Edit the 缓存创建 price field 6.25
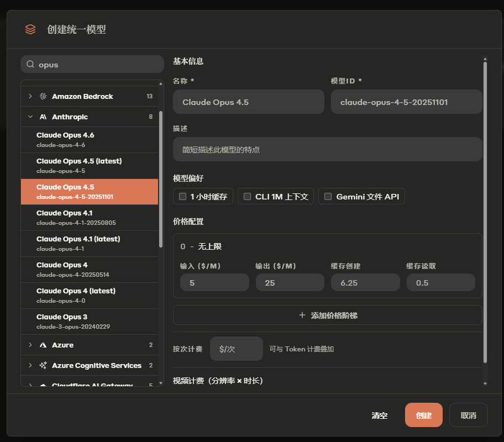The height and width of the screenshot is (442, 504). point(365,282)
